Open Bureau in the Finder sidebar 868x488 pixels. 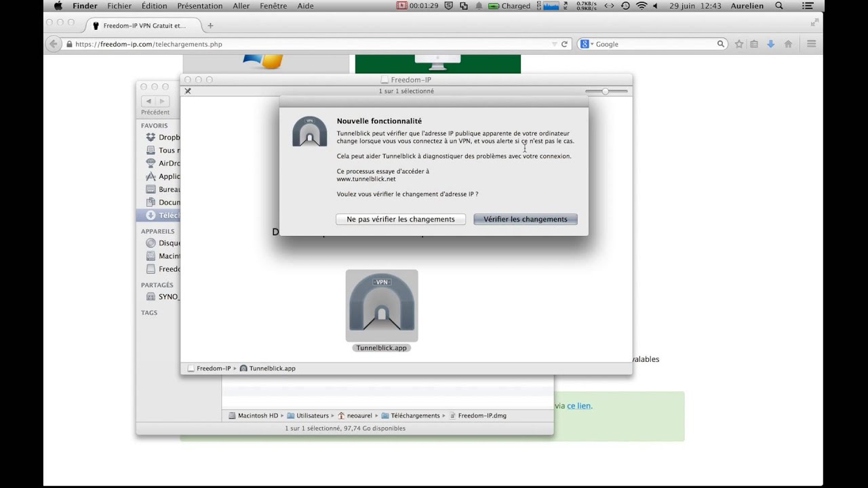point(163,189)
